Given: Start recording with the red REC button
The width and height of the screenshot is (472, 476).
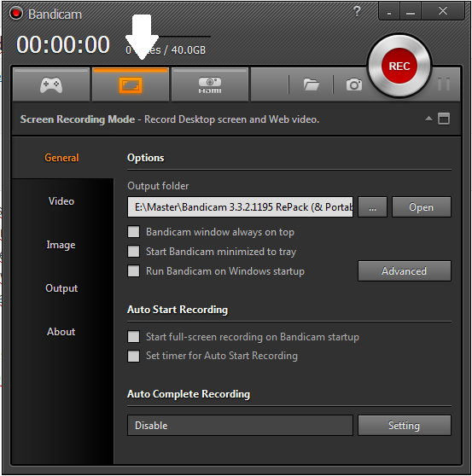Looking at the screenshot, I should (x=399, y=66).
